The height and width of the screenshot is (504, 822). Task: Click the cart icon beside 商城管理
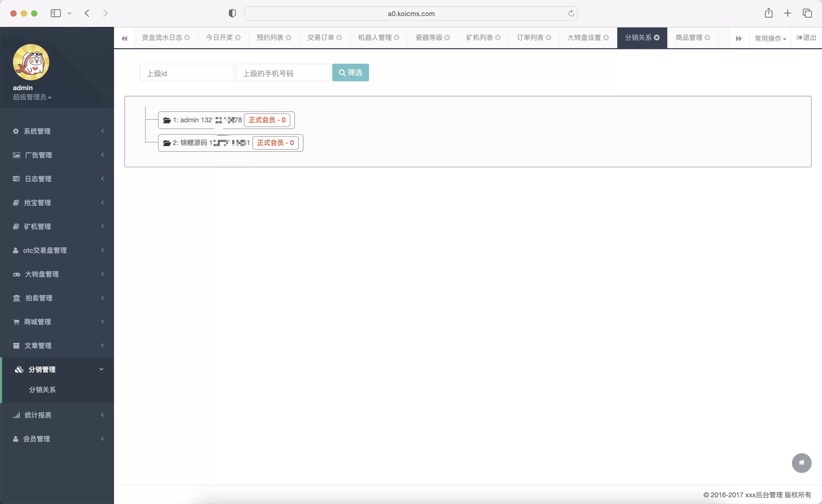16,322
